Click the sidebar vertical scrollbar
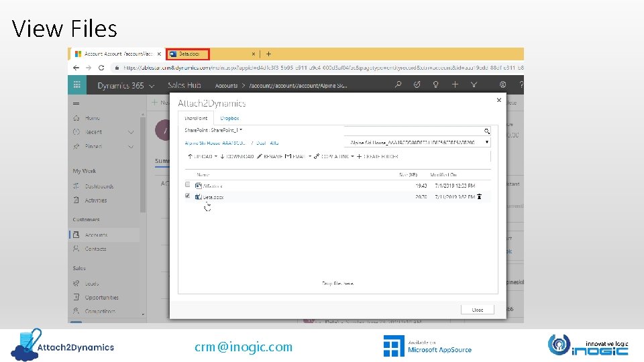644x362 pixels. 142,164
